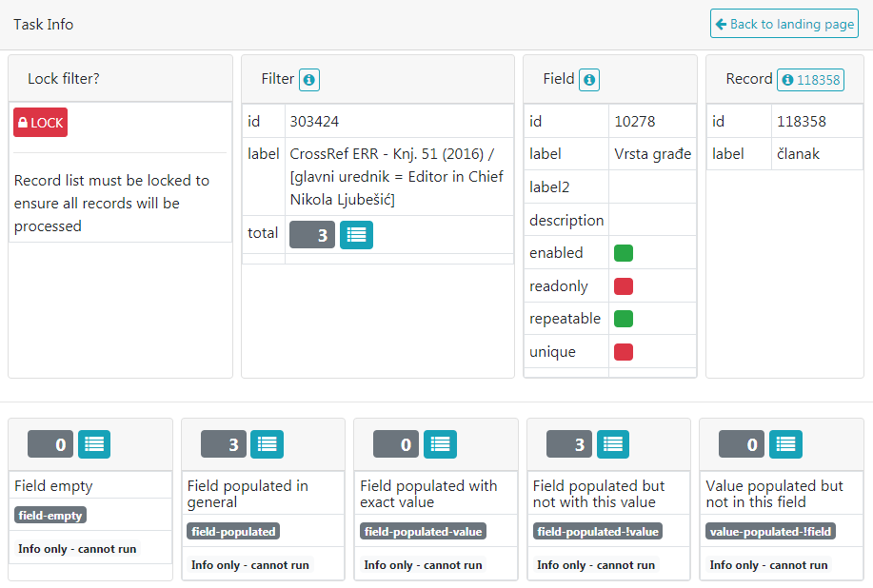Screen dimensions: 873x588
Task: Open list for Field populated but not value
Action: click(613, 444)
